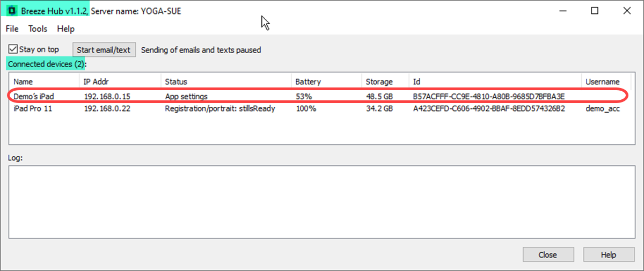The height and width of the screenshot is (271, 644).
Task: Sort devices by Storage column header
Action: coord(385,82)
